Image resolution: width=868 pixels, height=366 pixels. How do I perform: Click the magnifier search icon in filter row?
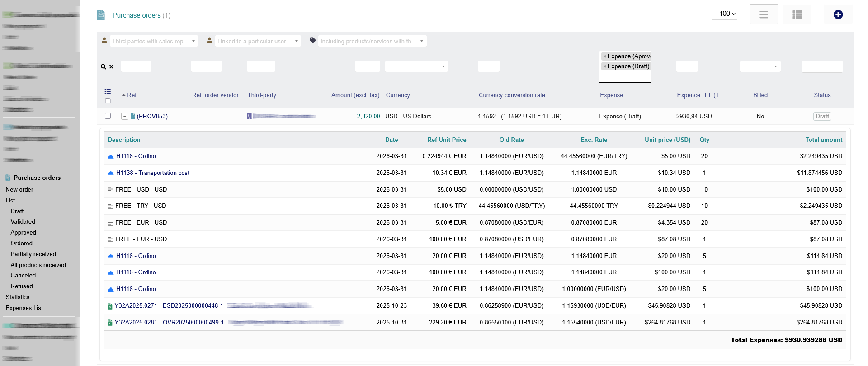click(x=104, y=67)
